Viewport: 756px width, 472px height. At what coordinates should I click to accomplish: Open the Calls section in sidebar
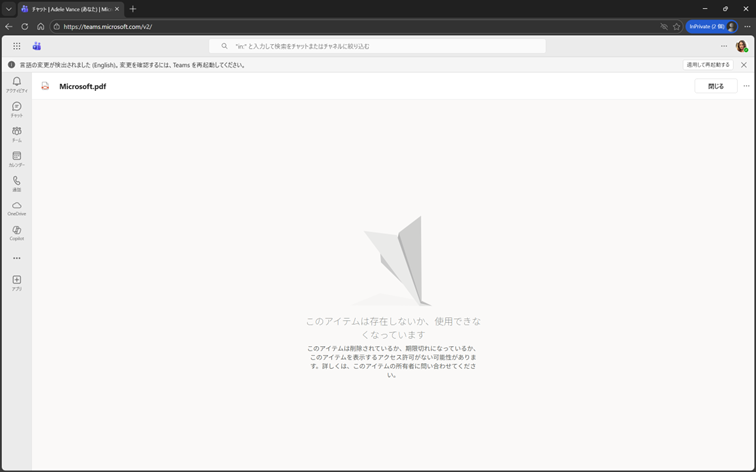[x=17, y=184]
